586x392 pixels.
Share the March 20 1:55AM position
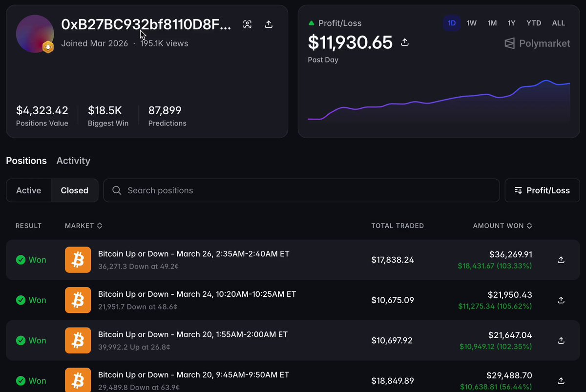click(561, 340)
